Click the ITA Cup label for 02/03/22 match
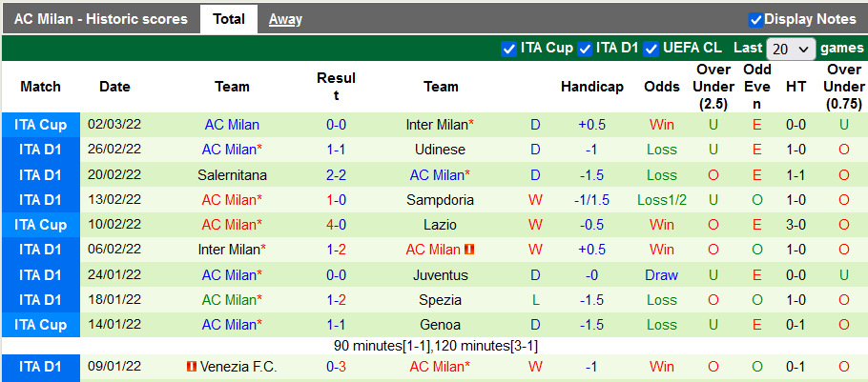Viewport: 868px width, 382px height. [x=40, y=125]
